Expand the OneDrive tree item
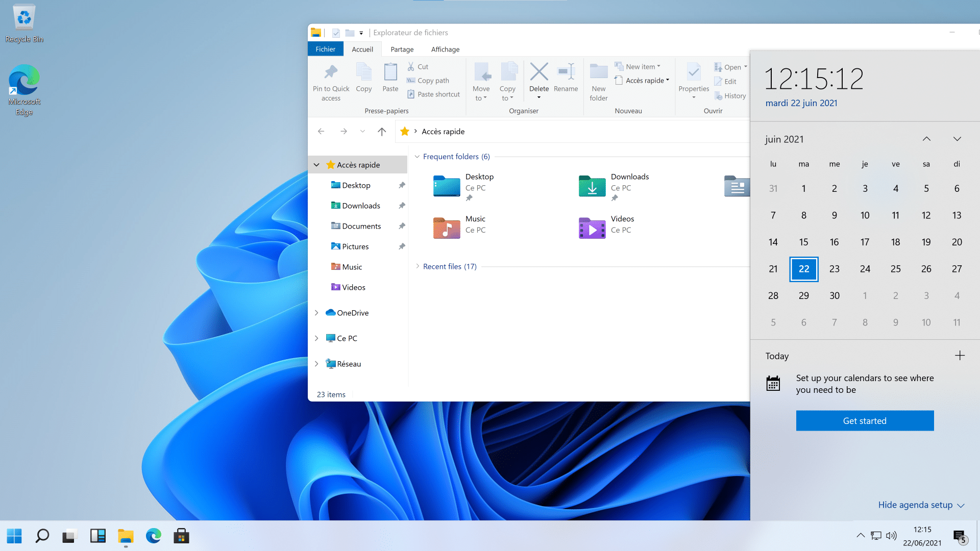 (x=316, y=312)
